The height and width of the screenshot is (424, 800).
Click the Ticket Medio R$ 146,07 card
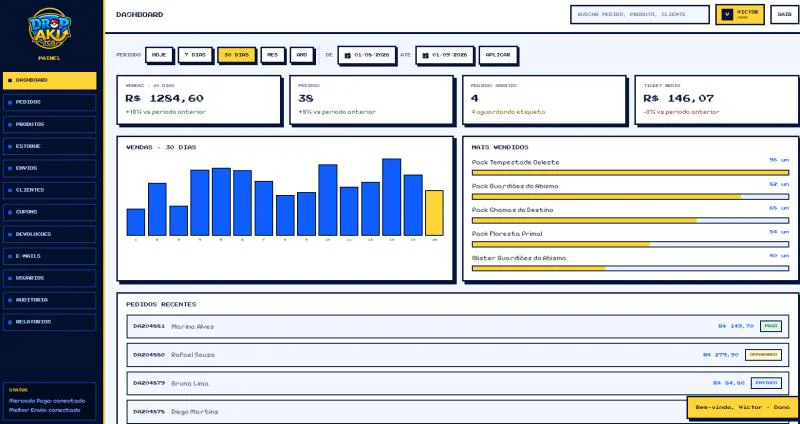coord(717,100)
